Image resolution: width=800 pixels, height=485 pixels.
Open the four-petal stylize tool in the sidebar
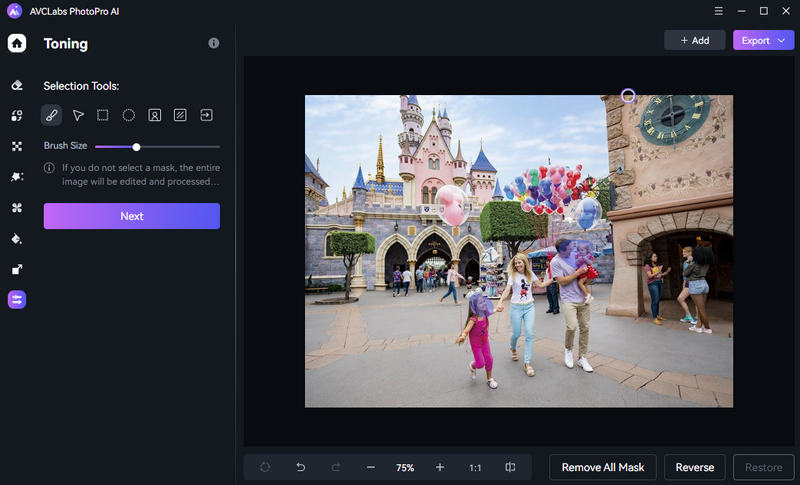point(17,208)
